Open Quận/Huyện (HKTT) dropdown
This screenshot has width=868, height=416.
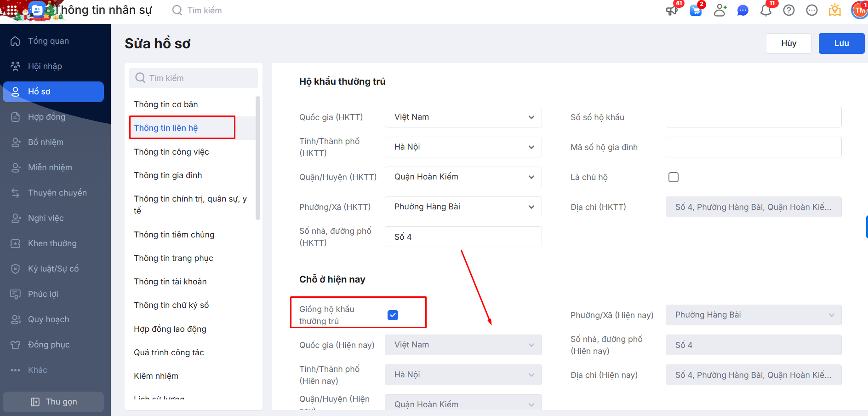coord(463,177)
